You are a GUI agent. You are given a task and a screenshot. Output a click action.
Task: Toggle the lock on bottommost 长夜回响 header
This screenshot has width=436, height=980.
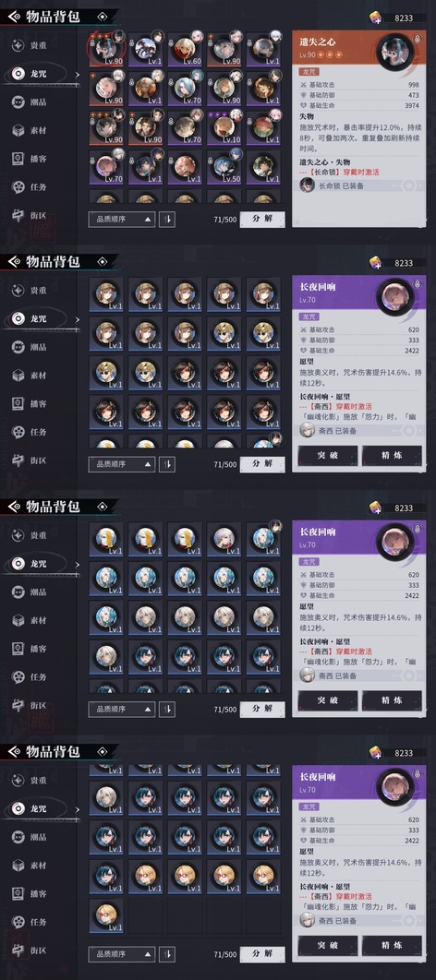click(418, 774)
